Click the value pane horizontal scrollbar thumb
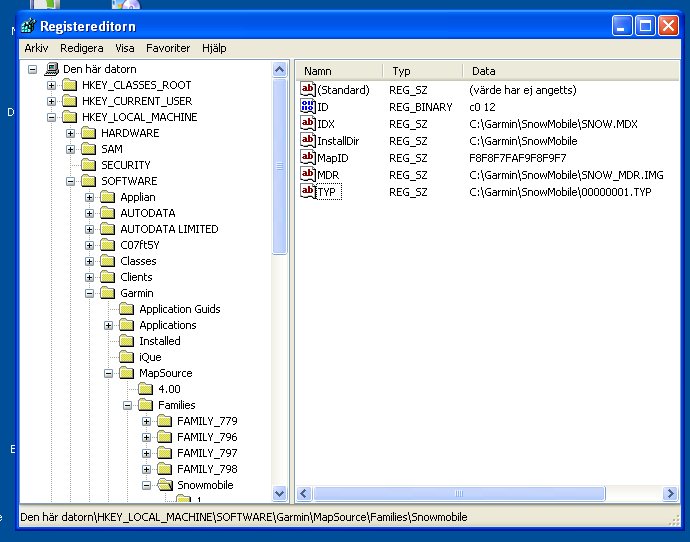This screenshot has height=542, width=690. (459, 494)
